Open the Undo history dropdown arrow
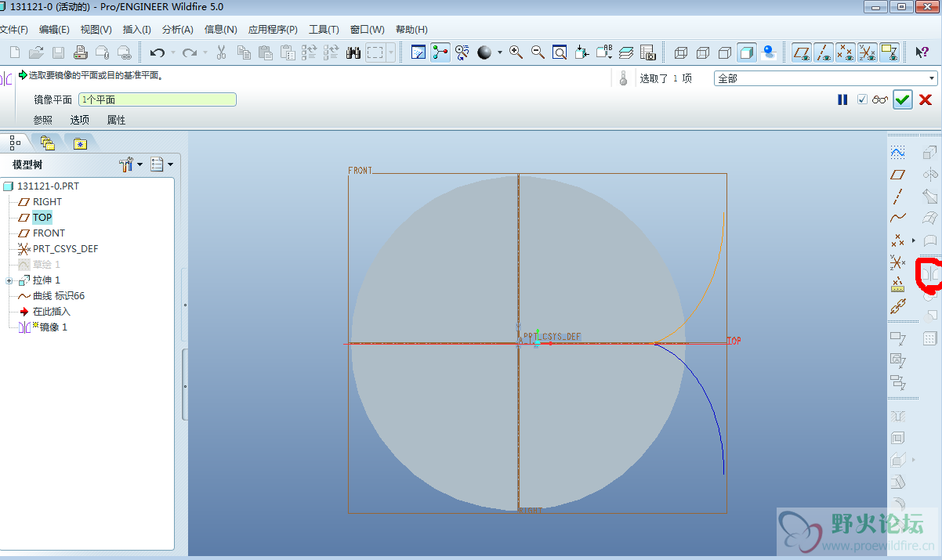The height and width of the screenshot is (560, 942). [x=173, y=52]
